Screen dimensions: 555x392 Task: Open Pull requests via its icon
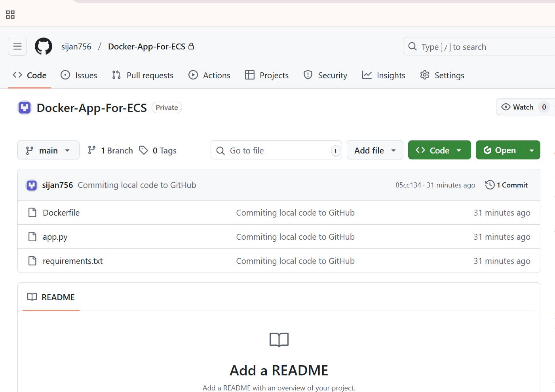coord(116,75)
